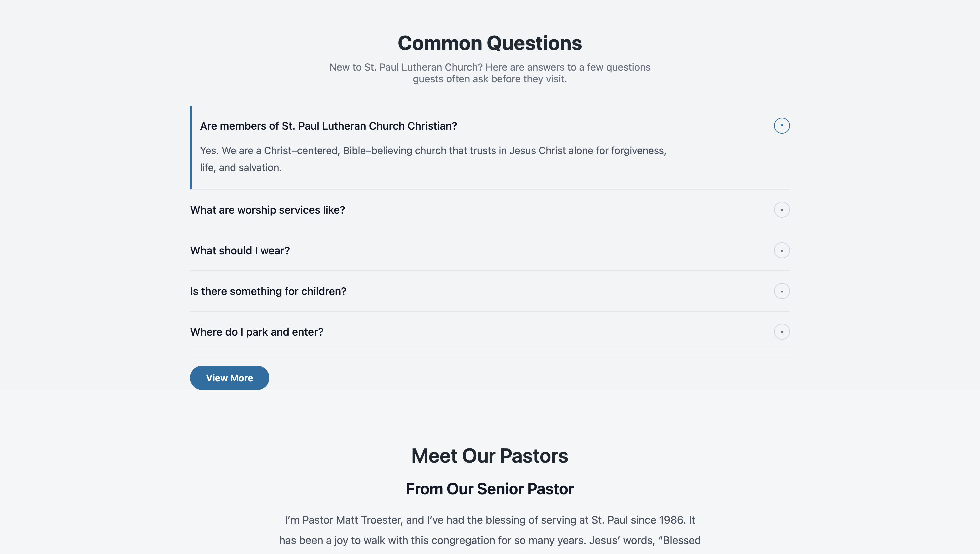Select the "Common Questions" section heading
The height and width of the screenshot is (554, 980).
pos(490,43)
